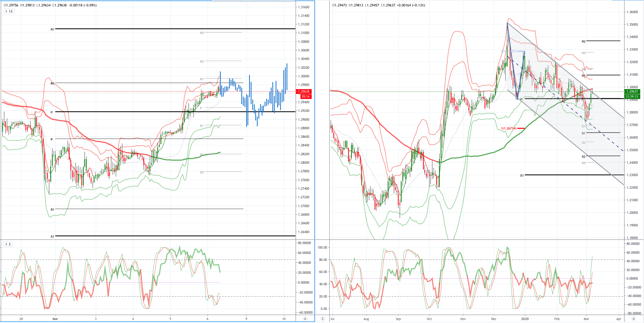Click the -0.00118 (-0.09%) change text
The image size is (644, 323).
(x=83, y=5)
